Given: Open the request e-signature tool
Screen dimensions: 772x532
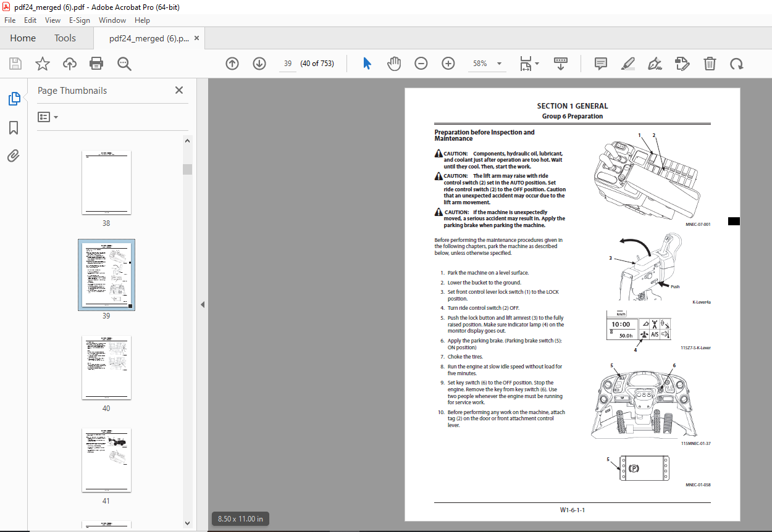Looking at the screenshot, I should click(682, 64).
